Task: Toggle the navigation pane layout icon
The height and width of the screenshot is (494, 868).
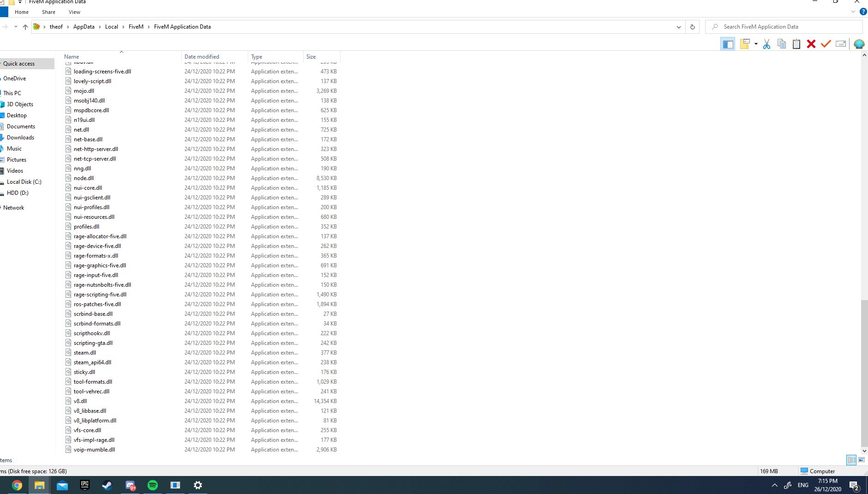Action: pyautogui.click(x=728, y=44)
